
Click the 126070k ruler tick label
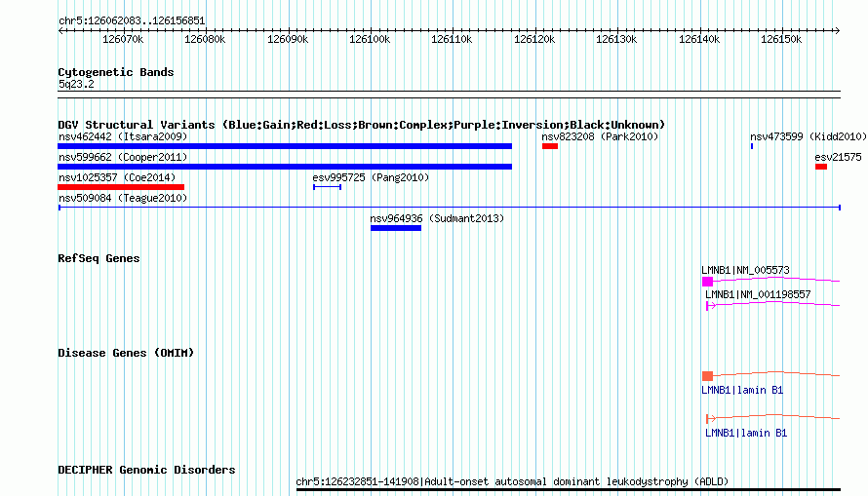pyautogui.click(x=123, y=39)
